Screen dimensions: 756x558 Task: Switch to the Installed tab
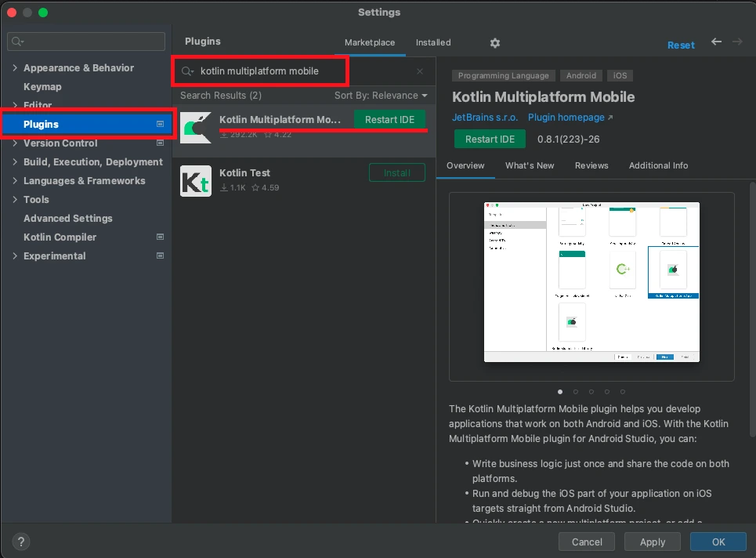point(432,42)
